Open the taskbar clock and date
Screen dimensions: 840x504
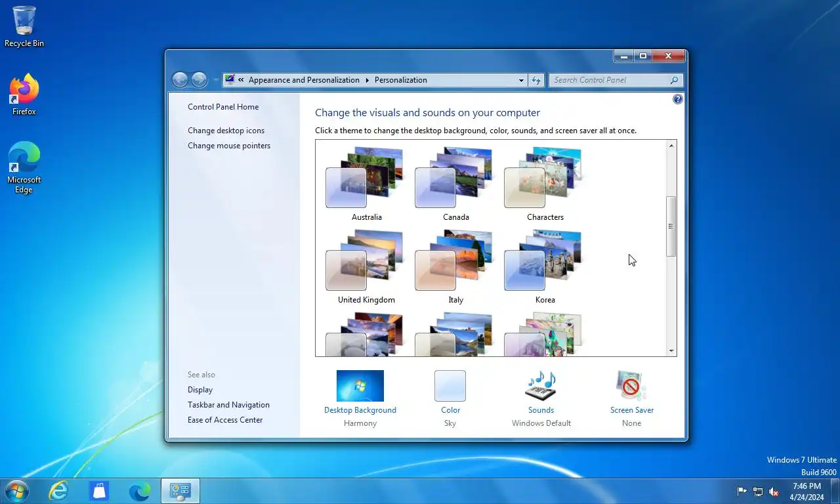(807, 492)
